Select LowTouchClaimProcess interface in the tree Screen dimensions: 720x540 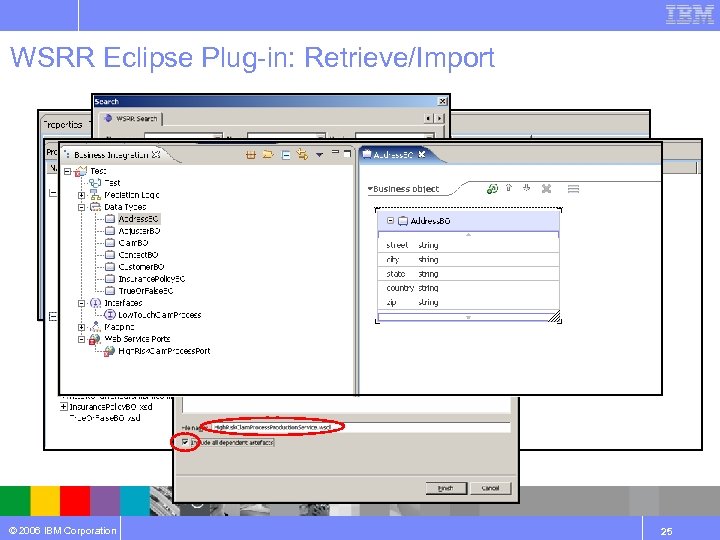160,315
